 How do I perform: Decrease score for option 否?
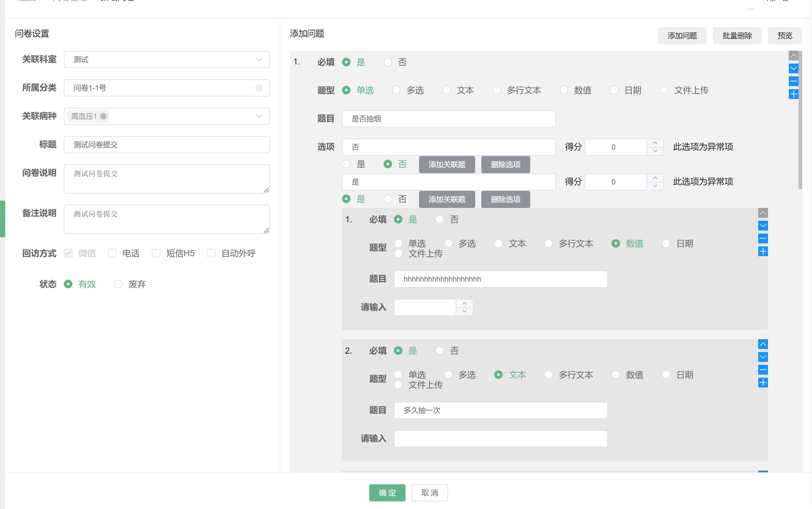pos(655,151)
